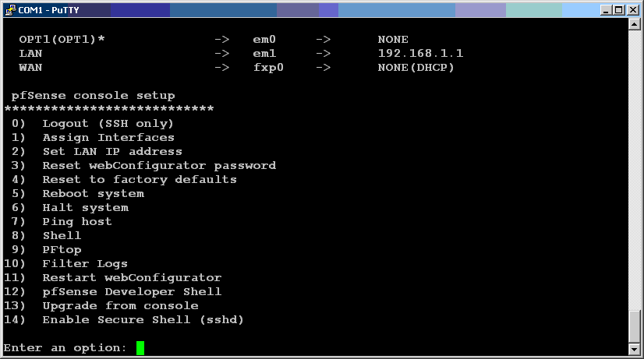This screenshot has height=359, width=644.
Task: Click the LAN IP 192.168.1.1 text
Action: (x=420, y=53)
